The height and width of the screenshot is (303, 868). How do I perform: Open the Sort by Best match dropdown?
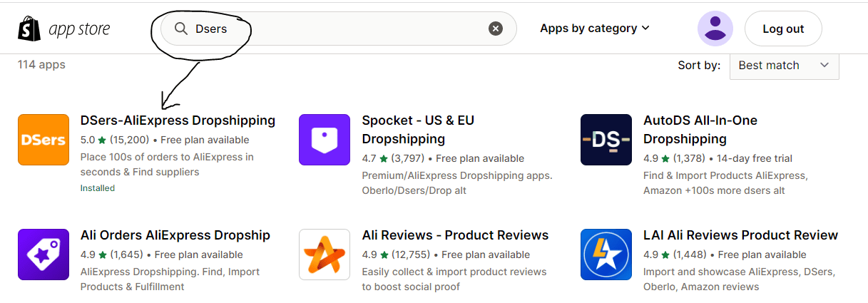pos(785,65)
